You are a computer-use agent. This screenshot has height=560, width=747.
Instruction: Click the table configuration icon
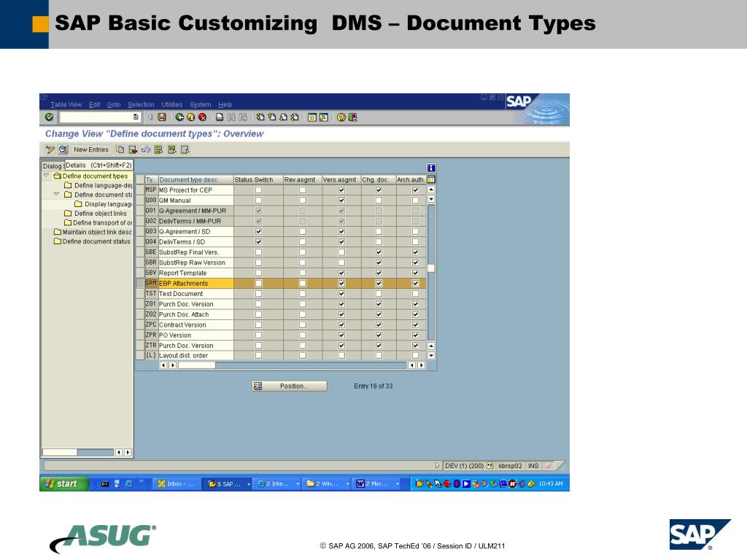coord(431,179)
